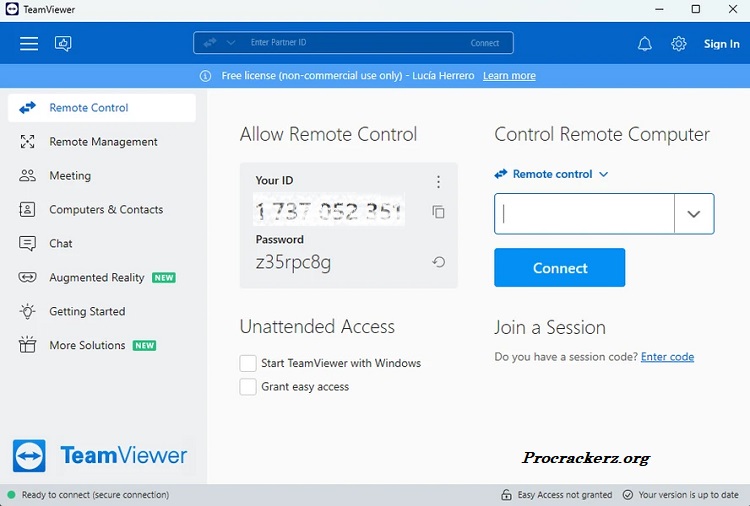Viewport: 750px width, 506px height.
Task: Check the Grant easy access box
Action: click(248, 387)
